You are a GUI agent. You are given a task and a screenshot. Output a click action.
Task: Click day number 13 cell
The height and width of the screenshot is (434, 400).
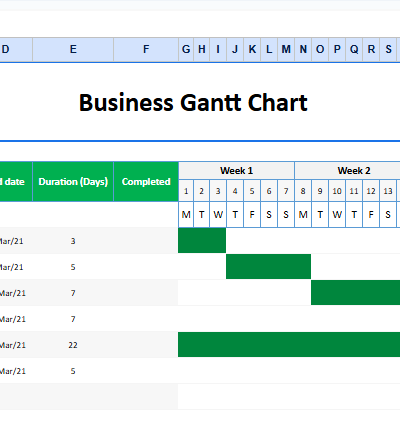(388, 191)
